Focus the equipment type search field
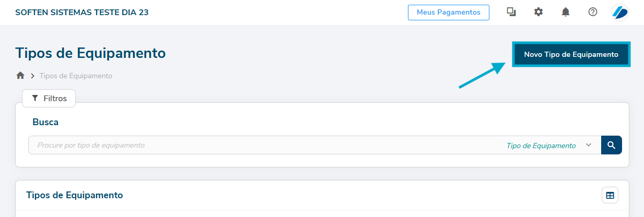The height and width of the screenshot is (217, 644). [261, 145]
